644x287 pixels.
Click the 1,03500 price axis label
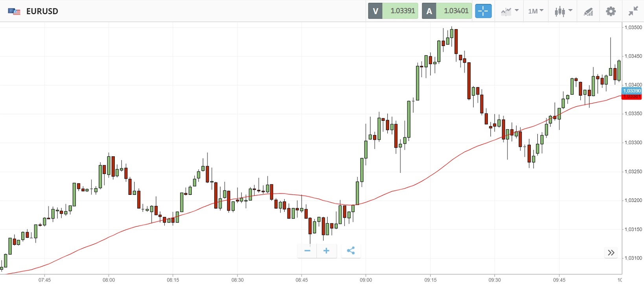[633, 28]
